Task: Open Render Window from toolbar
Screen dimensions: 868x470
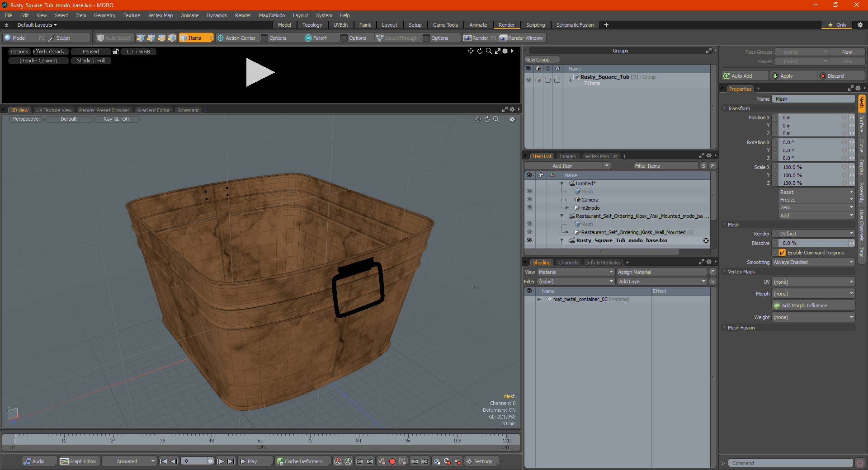Action: tap(521, 38)
